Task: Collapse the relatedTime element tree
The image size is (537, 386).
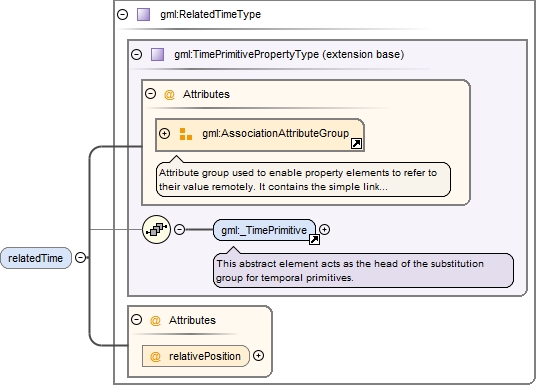Action: click(x=80, y=258)
